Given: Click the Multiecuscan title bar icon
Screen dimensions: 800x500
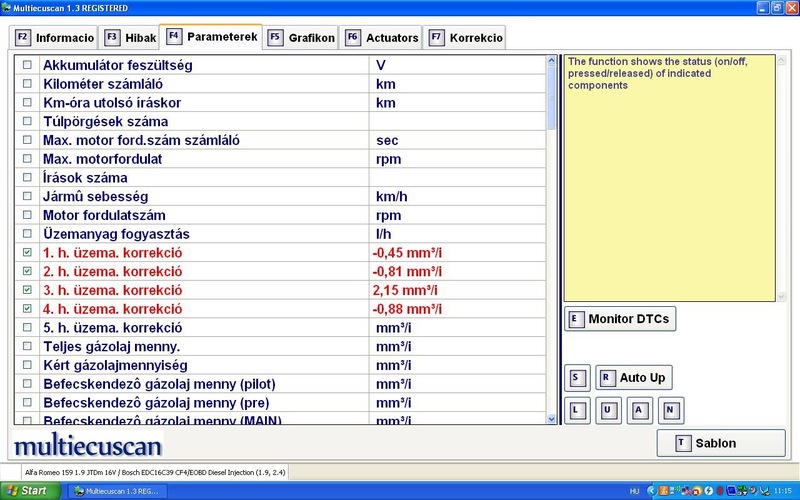Looking at the screenshot, I should pyautogui.click(x=6, y=8).
